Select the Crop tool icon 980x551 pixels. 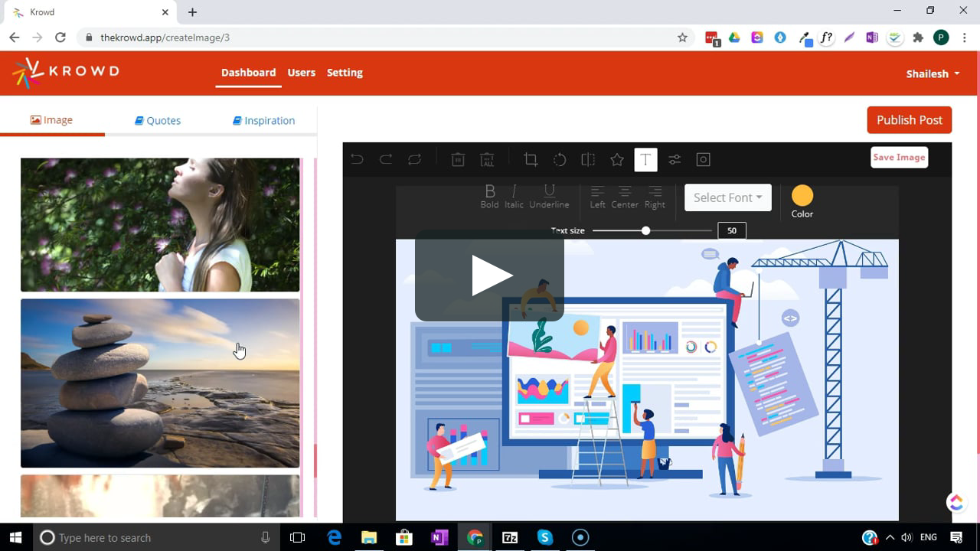[531, 159]
